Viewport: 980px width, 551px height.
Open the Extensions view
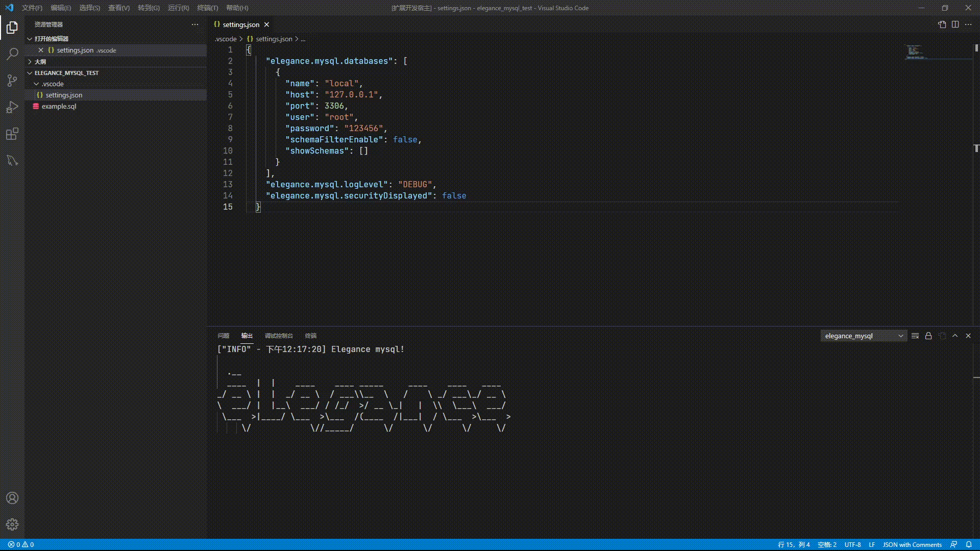pos(12,134)
